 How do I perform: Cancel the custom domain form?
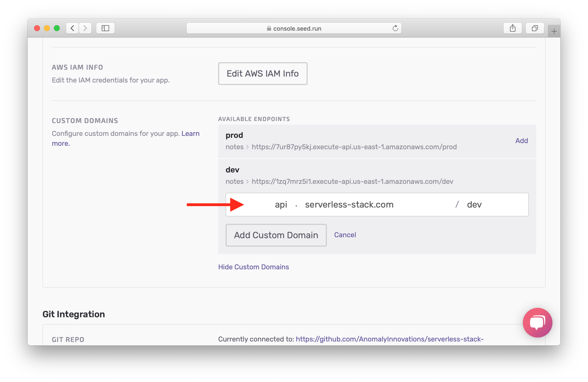(345, 235)
